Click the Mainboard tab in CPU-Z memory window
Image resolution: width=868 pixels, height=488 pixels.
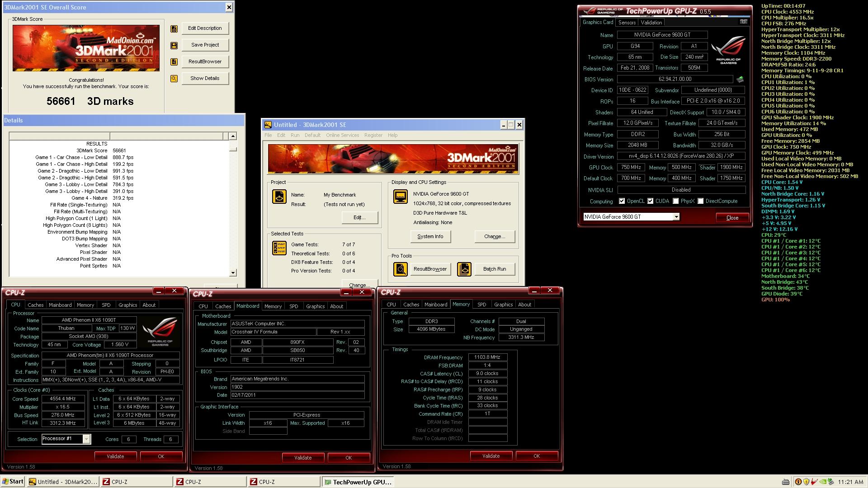tap(436, 305)
